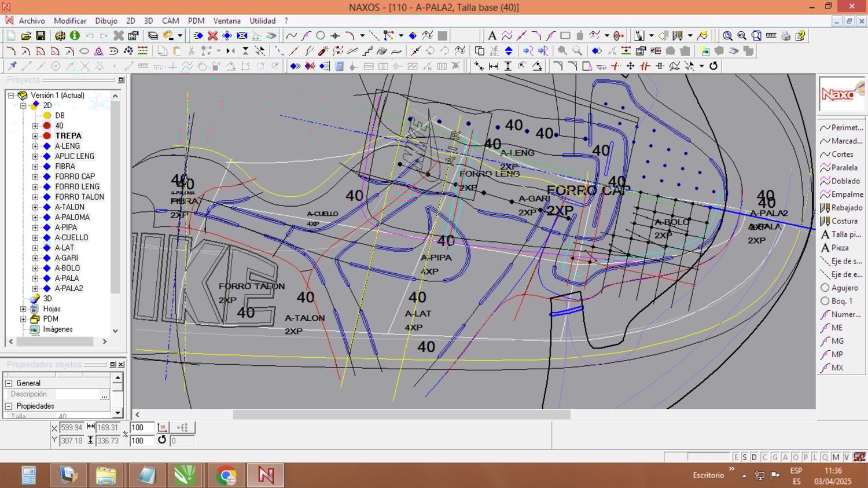Collapse the General properties section
Image resolution: width=868 pixels, height=488 pixels.
[9, 383]
